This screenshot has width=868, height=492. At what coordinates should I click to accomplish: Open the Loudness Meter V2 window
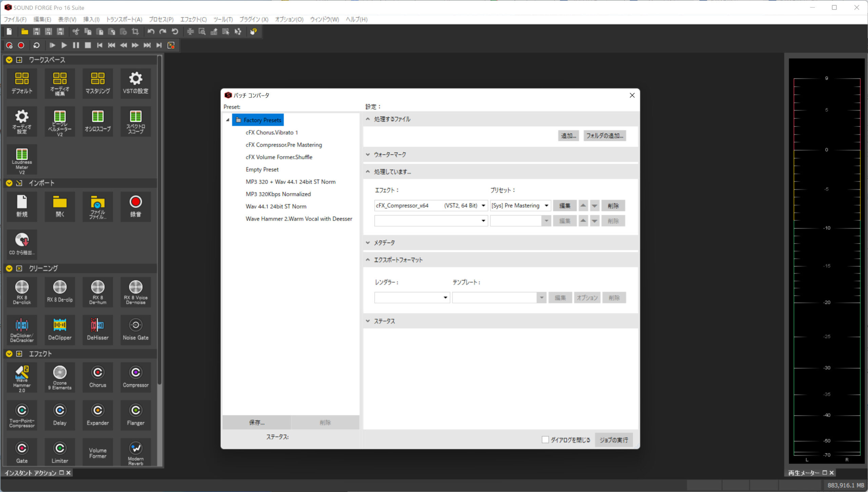point(22,160)
